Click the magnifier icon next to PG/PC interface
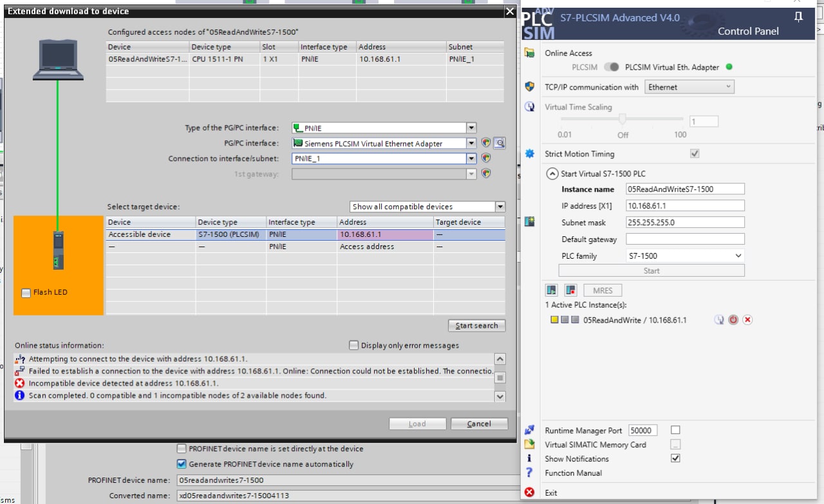 pos(500,144)
